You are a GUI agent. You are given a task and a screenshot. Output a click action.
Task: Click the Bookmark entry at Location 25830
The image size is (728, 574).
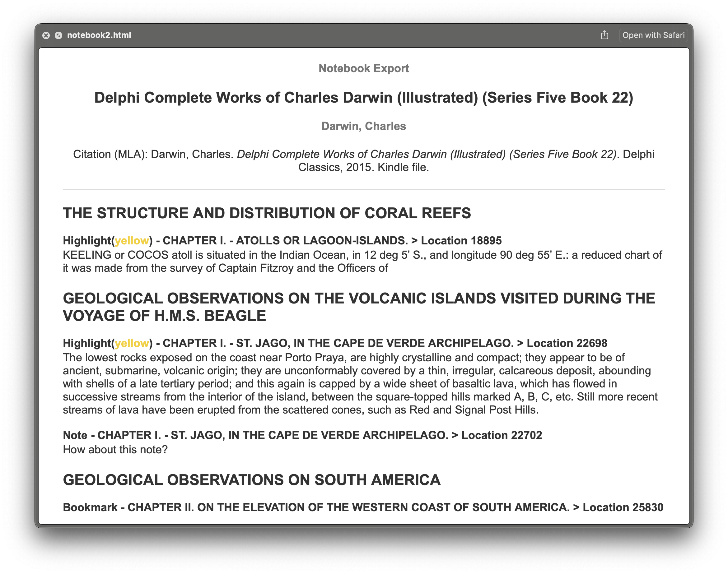[x=363, y=507]
